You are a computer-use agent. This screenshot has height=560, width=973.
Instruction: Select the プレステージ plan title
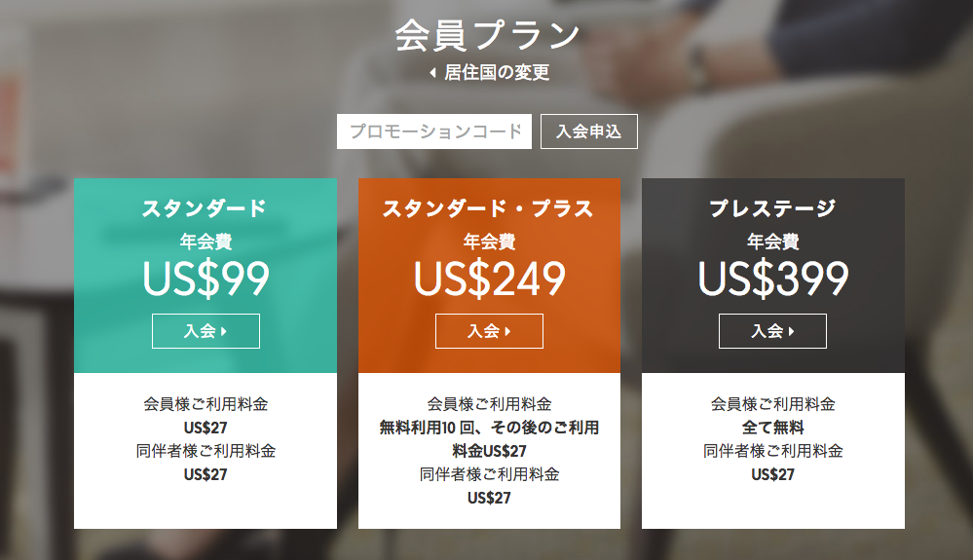pyautogui.click(x=772, y=208)
